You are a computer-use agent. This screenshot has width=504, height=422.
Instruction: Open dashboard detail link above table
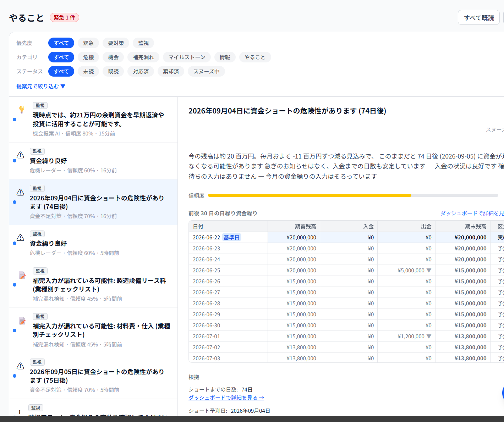tap(472, 213)
